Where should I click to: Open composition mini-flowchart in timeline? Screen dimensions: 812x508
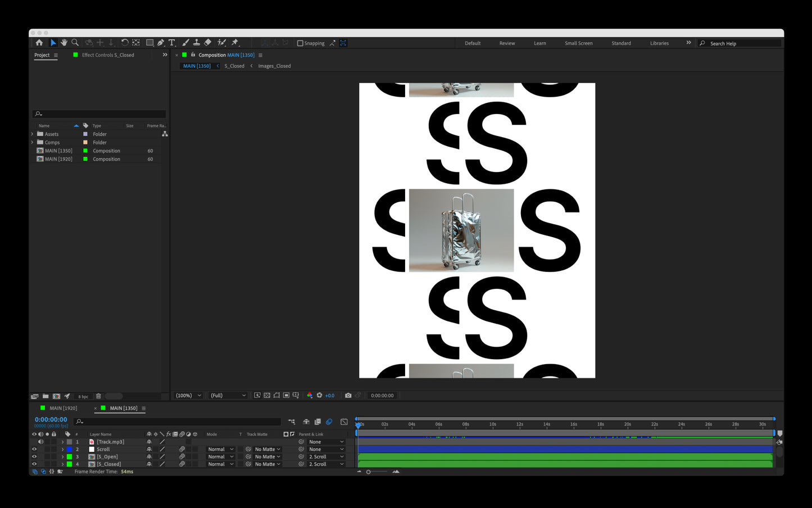[x=292, y=421]
